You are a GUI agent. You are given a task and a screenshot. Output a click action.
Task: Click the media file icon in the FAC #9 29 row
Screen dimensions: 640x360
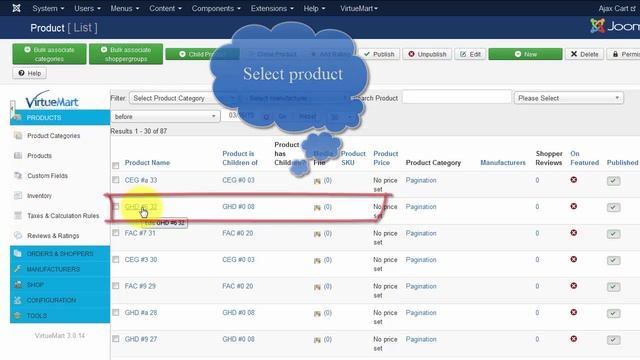tap(317, 287)
